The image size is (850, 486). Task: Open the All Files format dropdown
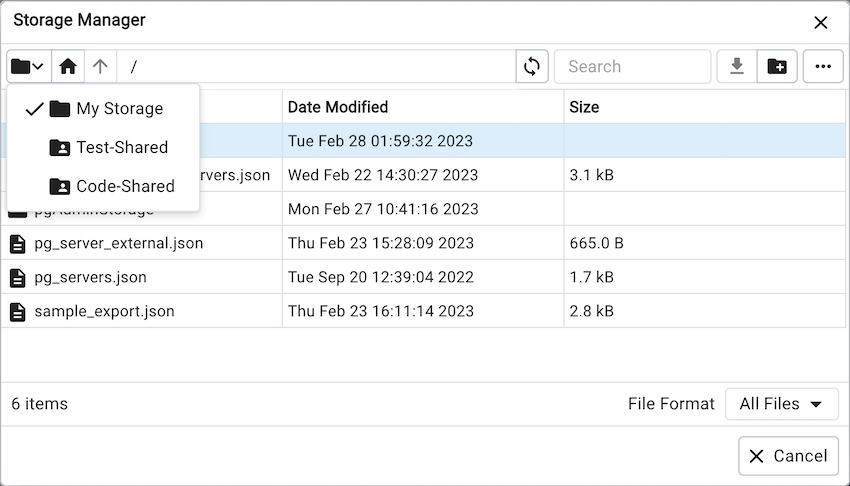781,404
